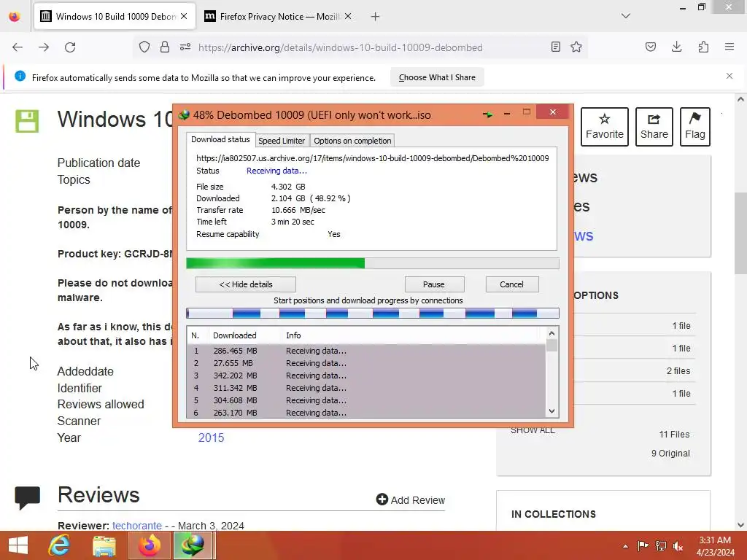Open reviewer techorante profile link

pyautogui.click(x=137, y=525)
